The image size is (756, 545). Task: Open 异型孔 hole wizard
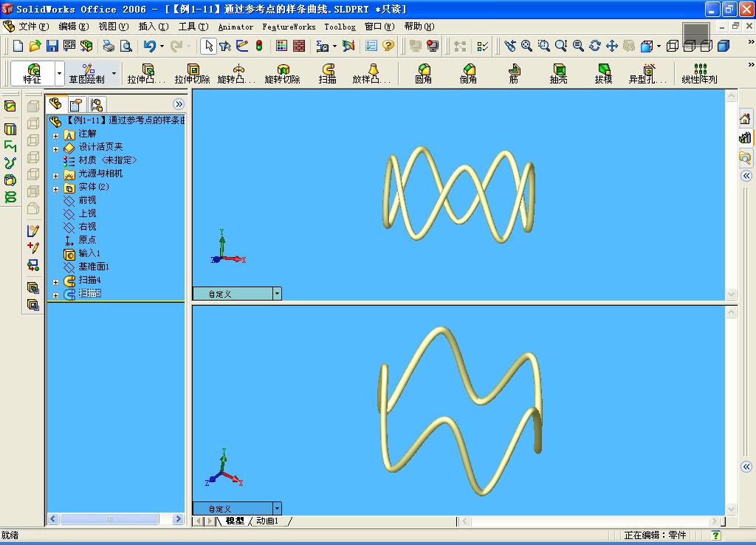point(647,74)
